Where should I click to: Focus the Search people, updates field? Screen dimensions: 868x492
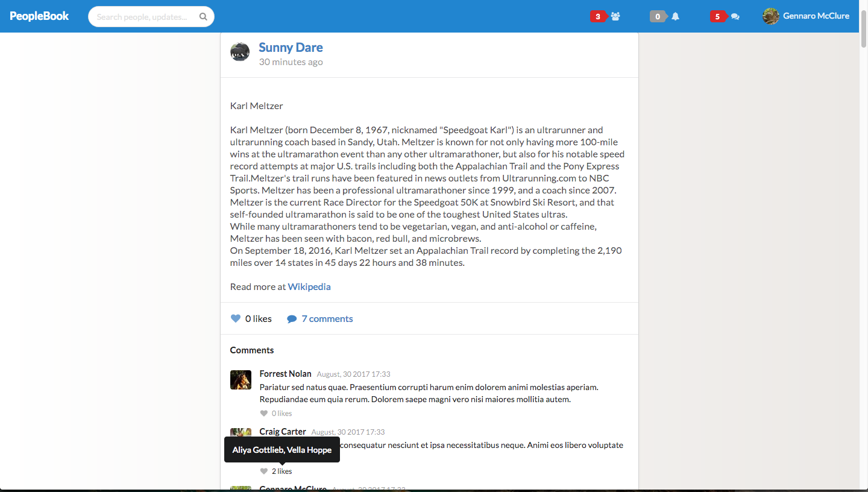[151, 17]
